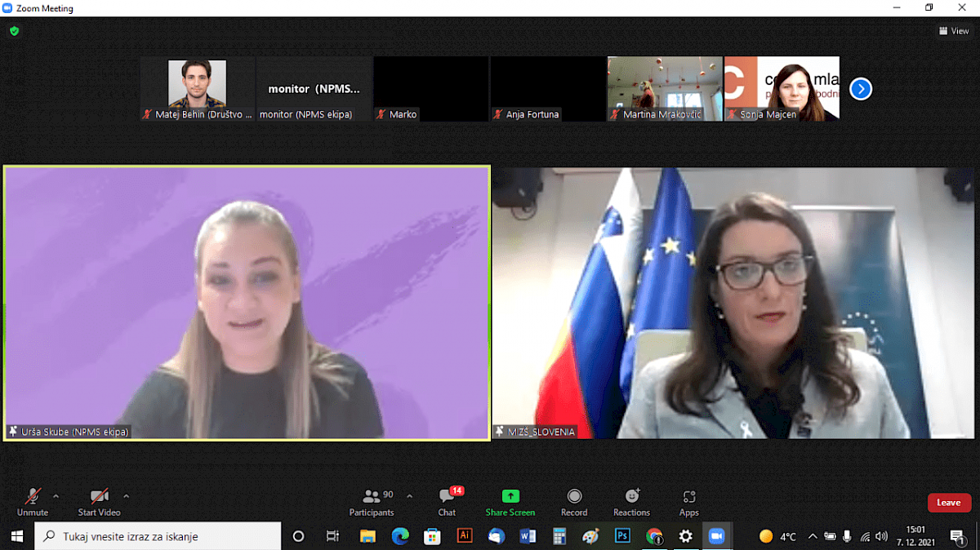Open Reactions menu
This screenshot has width=980, height=550.
click(632, 502)
